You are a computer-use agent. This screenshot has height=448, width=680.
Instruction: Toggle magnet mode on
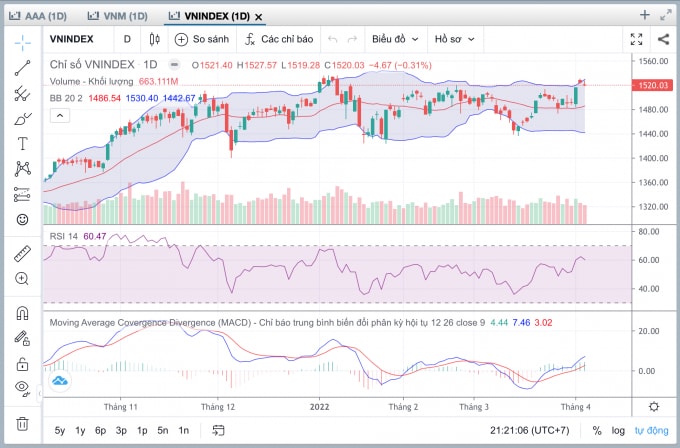coord(22,313)
